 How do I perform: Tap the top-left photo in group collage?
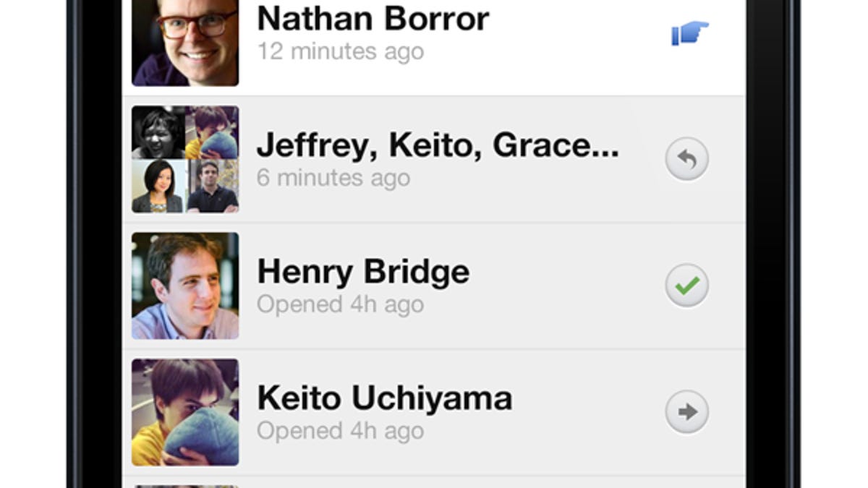(158, 132)
